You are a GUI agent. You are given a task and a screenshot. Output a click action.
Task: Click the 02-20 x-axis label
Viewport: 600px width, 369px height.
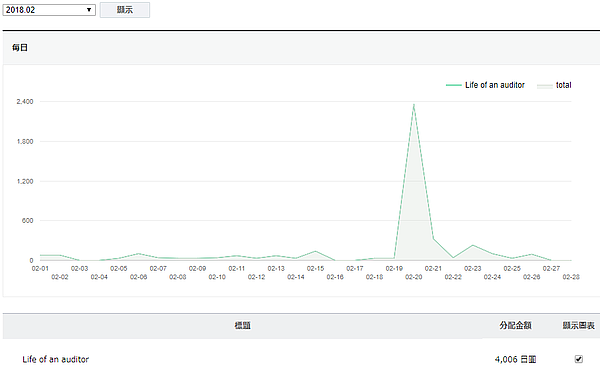414,277
